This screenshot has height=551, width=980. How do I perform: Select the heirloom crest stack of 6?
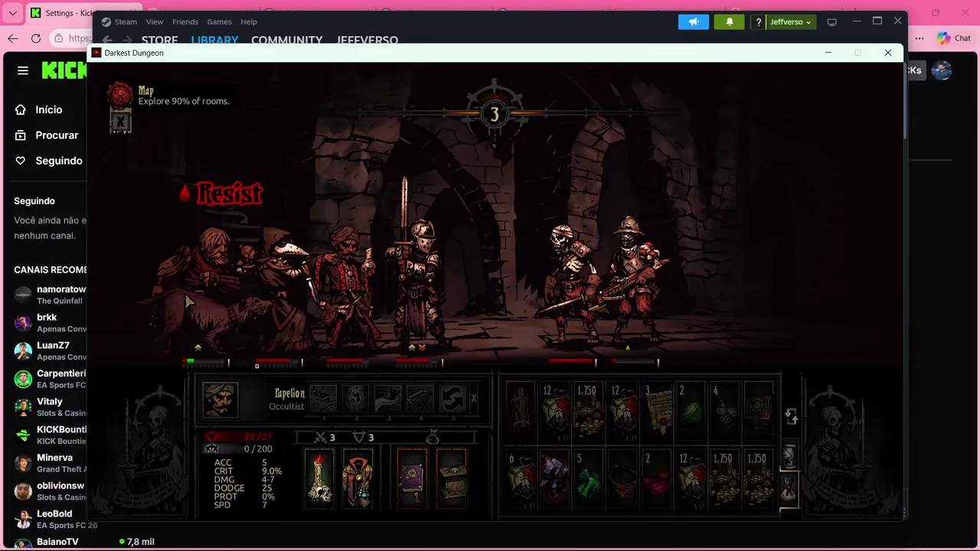click(x=521, y=478)
